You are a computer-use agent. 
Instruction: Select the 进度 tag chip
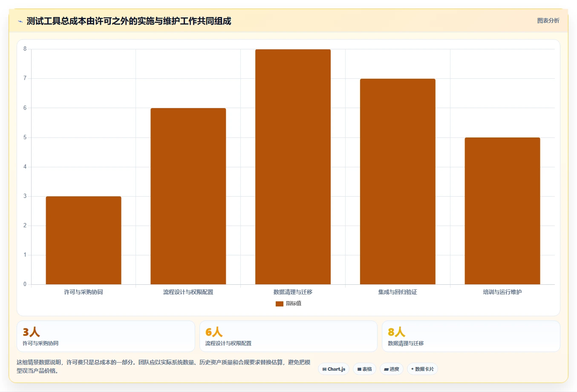tap(392, 369)
